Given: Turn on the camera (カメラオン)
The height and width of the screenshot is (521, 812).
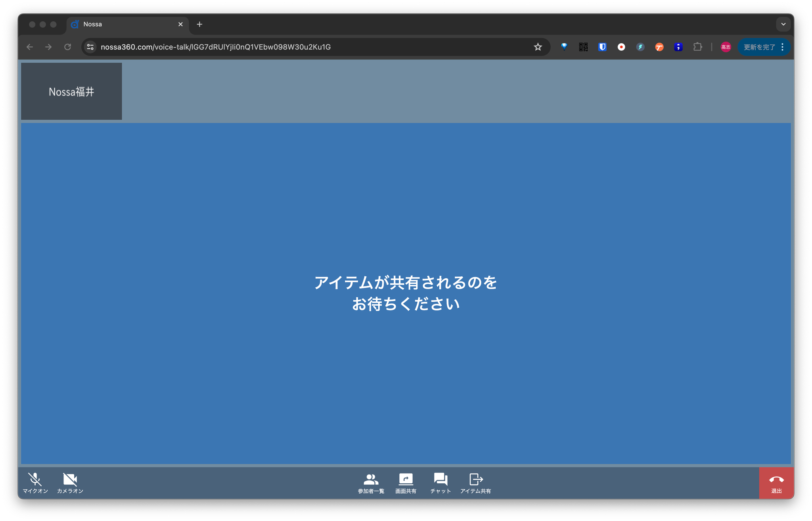Looking at the screenshot, I should point(70,483).
